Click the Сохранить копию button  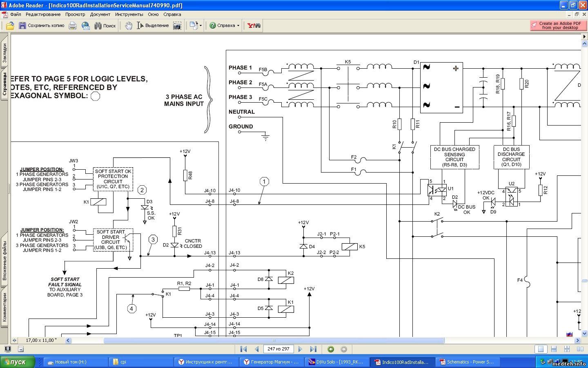(42, 26)
